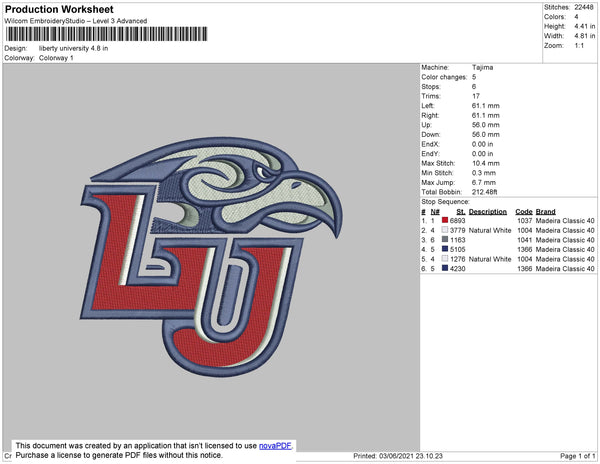Click the Stops value 6
This screenshot has width=600, height=464.
pyautogui.click(x=474, y=86)
